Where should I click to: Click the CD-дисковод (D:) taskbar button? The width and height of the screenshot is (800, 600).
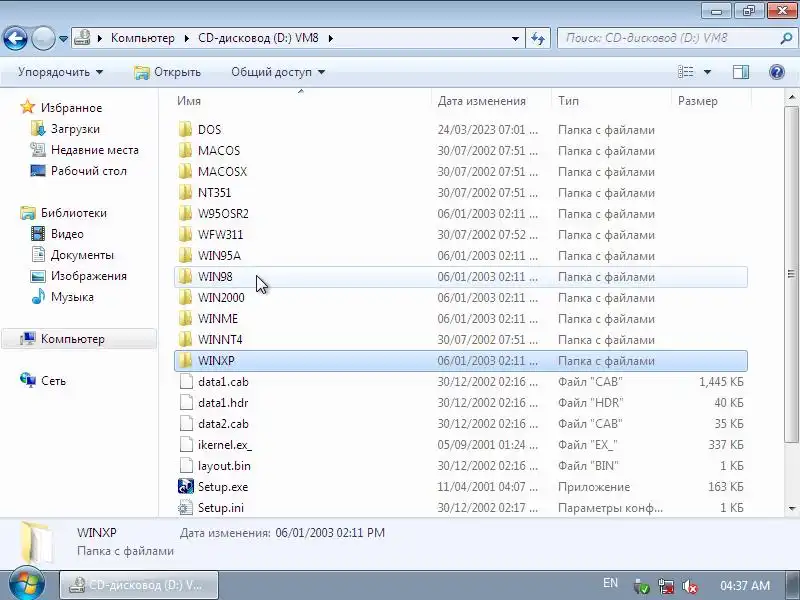pos(139,585)
